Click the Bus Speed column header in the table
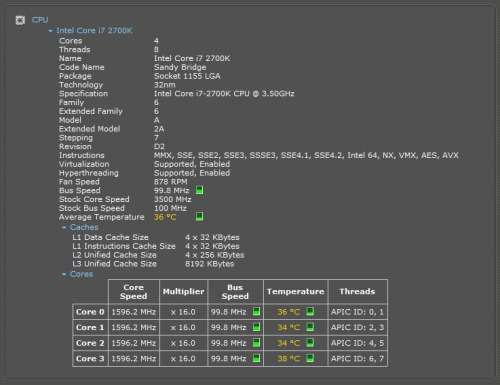The width and height of the screenshot is (500, 385). pos(235,292)
